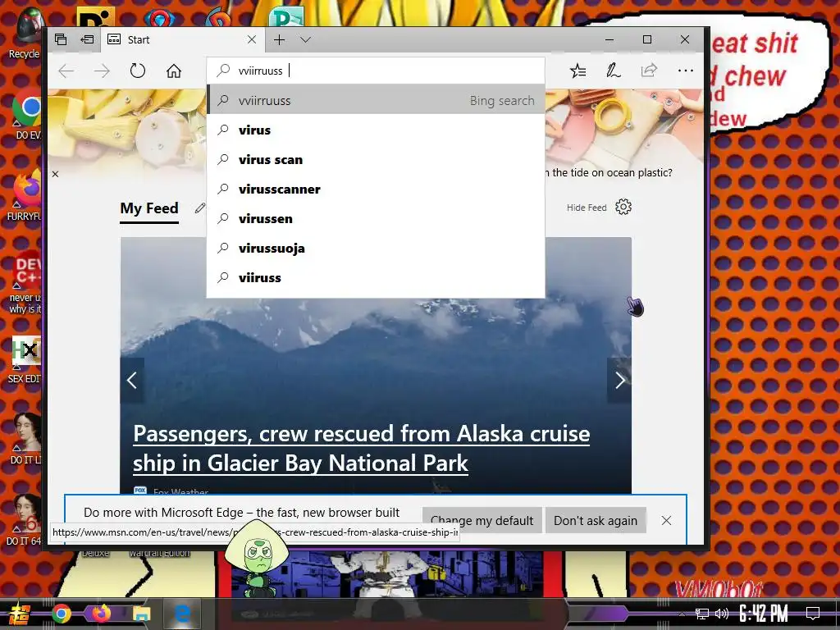Open Chrome desktop shortcut DO EV
Screen dimensions: 840x630
pos(26,115)
